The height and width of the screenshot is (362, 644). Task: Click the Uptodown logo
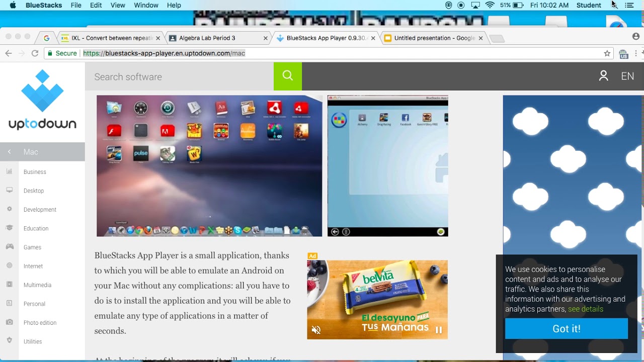point(42,100)
